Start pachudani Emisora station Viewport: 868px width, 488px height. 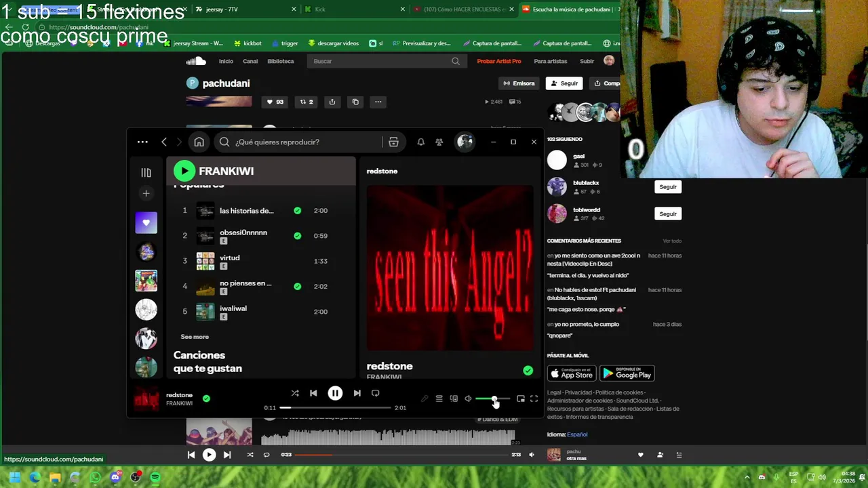[519, 83]
